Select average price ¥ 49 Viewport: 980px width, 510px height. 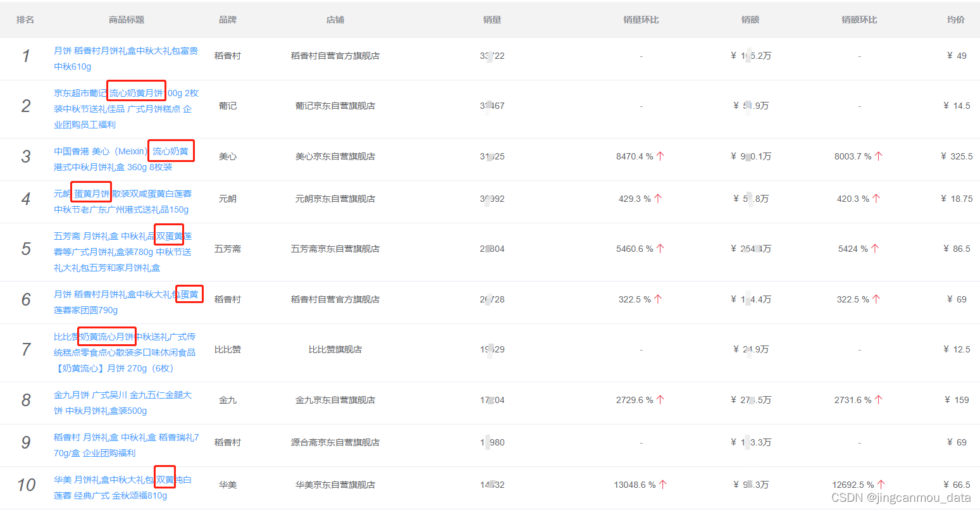pos(957,56)
